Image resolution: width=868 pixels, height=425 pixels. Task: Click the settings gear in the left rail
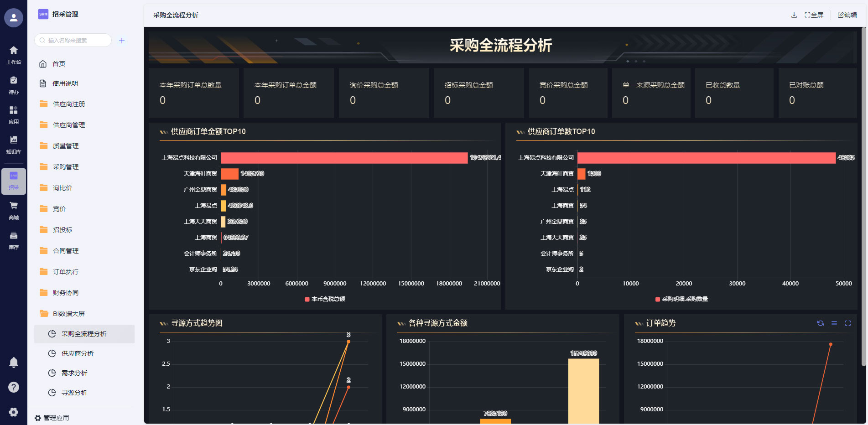pos(14,412)
